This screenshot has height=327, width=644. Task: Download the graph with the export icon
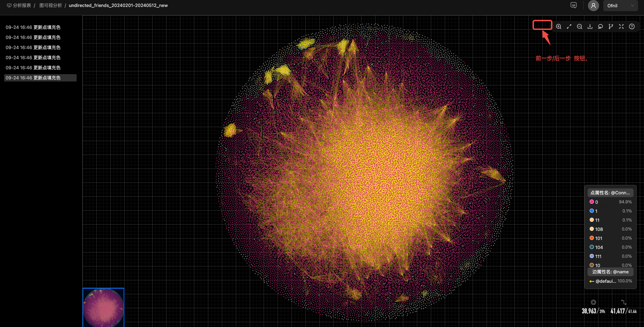coord(590,26)
